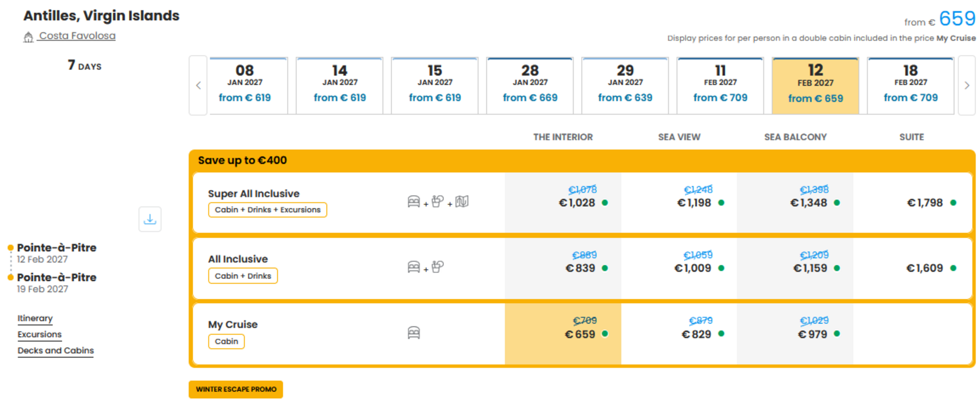Click the Winter Escape Promo badge
980x401 pixels.
236,389
